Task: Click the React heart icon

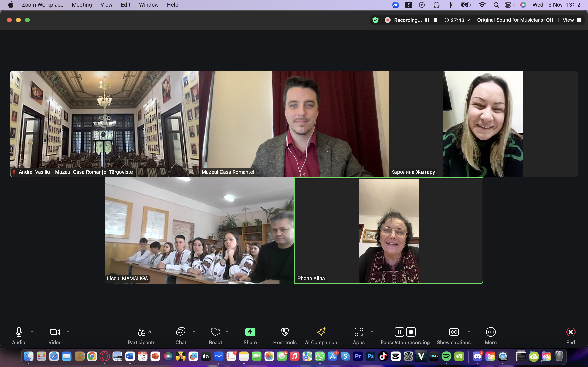Action: 215,332
